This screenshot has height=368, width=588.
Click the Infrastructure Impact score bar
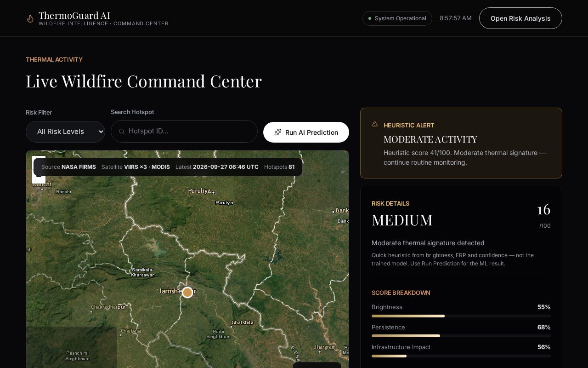461,356
